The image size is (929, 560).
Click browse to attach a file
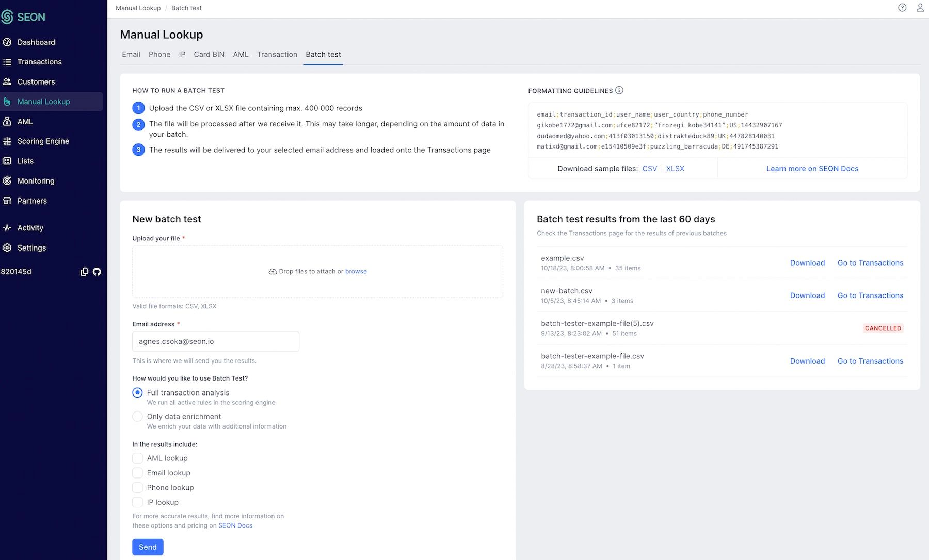[356, 272]
